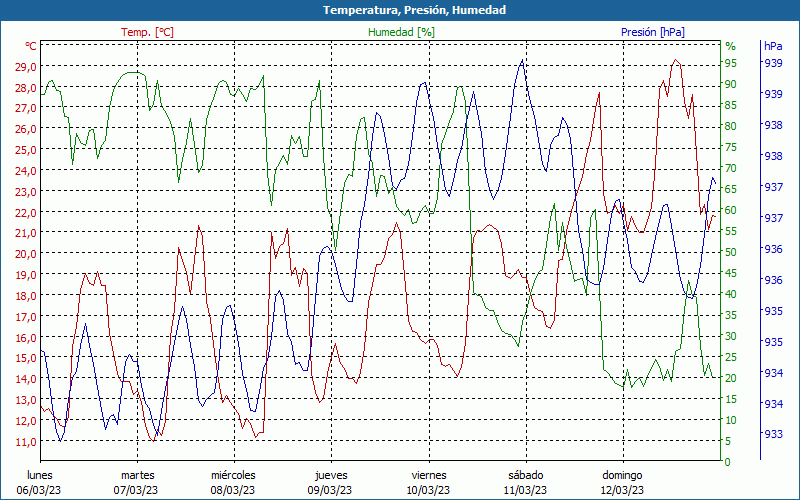The image size is (800, 500).
Task: Select the red 'Temp. [°C]' legend label
Action: tap(147, 32)
